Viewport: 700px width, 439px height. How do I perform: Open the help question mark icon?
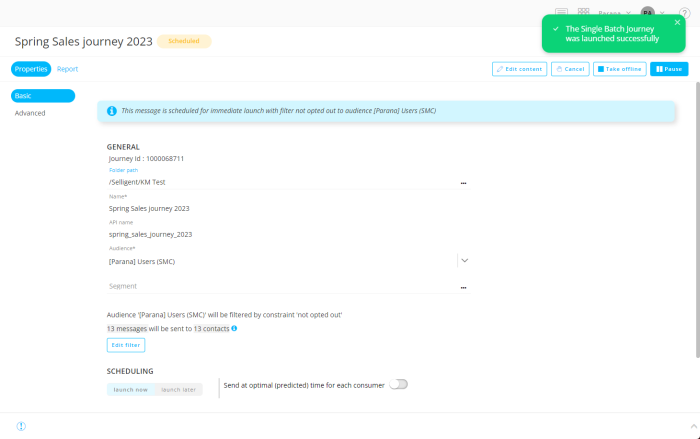[684, 13]
